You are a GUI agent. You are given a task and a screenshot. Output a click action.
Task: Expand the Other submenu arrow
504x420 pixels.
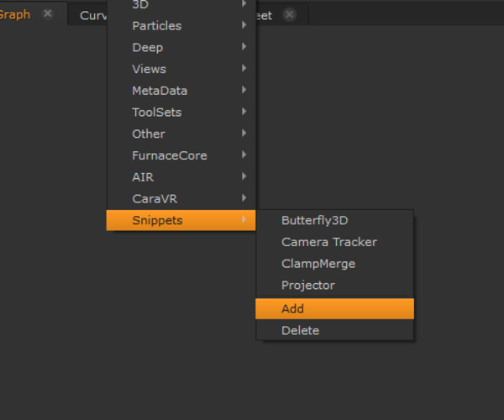[244, 134]
